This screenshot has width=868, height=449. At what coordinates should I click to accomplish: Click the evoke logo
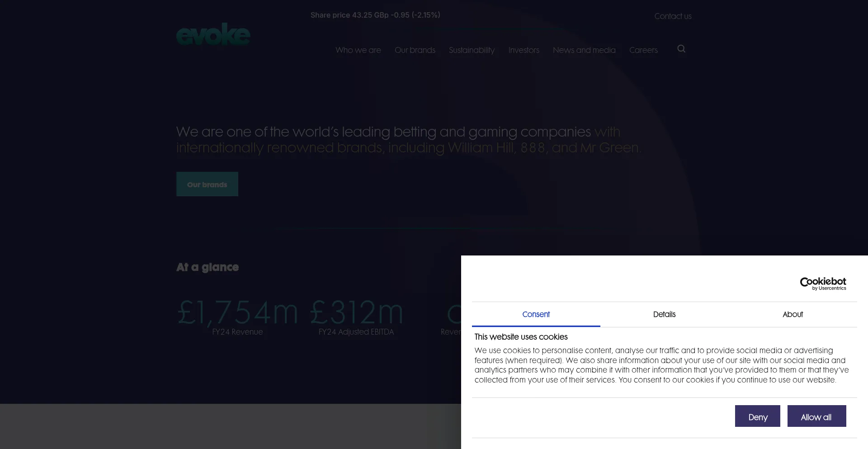point(213,35)
